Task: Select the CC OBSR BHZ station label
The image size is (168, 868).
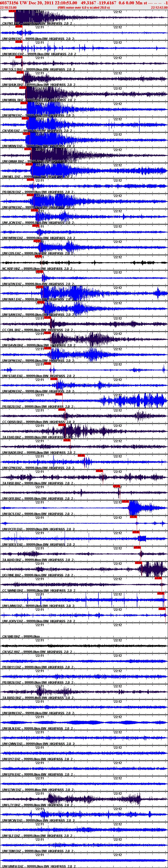Action: pos(13,422)
